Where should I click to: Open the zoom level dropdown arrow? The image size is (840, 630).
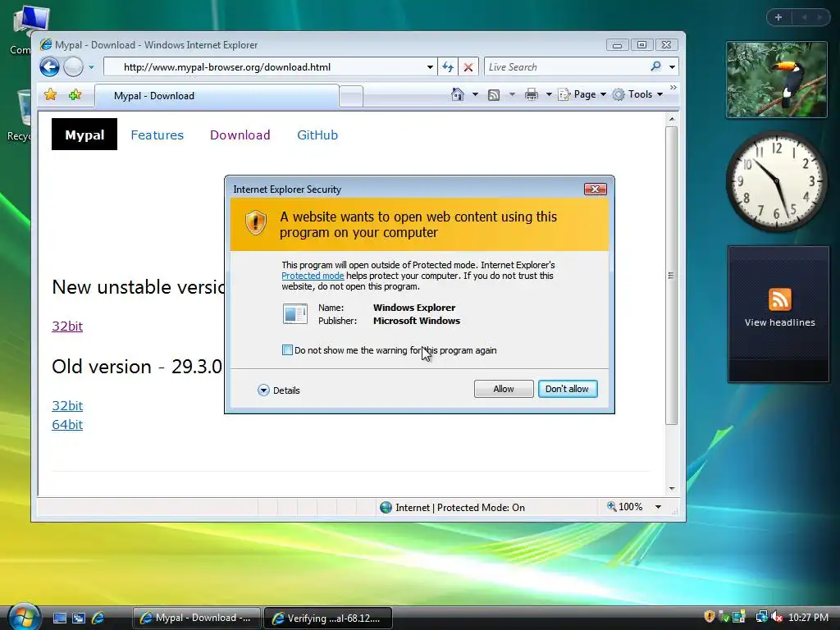tap(658, 507)
